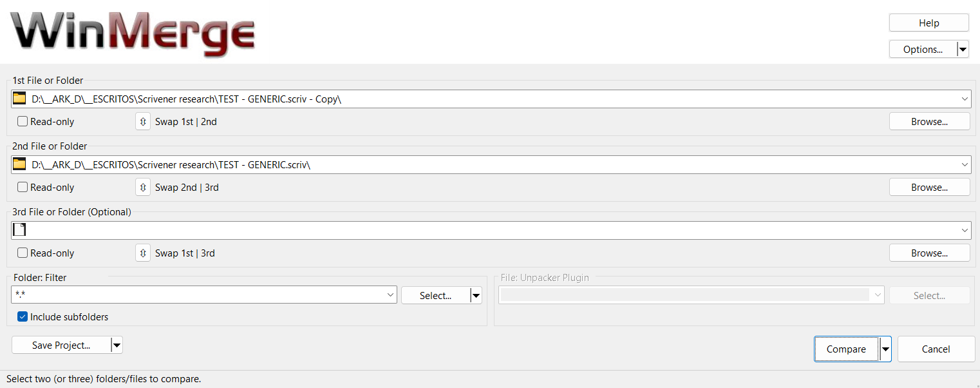Open the Help button

(x=928, y=23)
